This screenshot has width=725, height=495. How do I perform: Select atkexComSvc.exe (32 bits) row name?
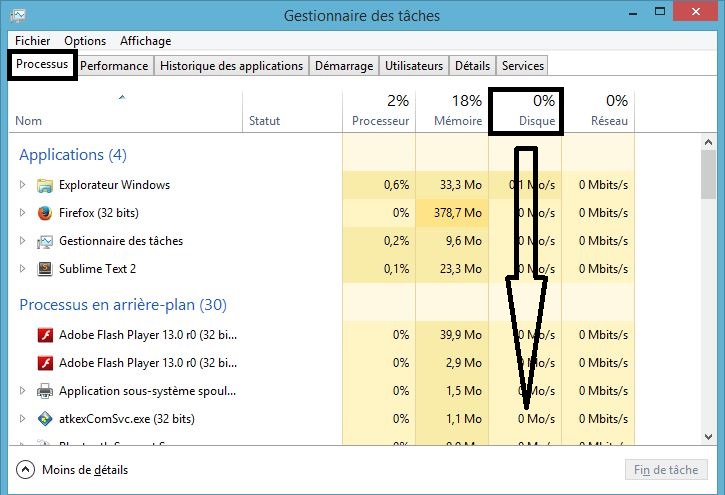(x=127, y=419)
